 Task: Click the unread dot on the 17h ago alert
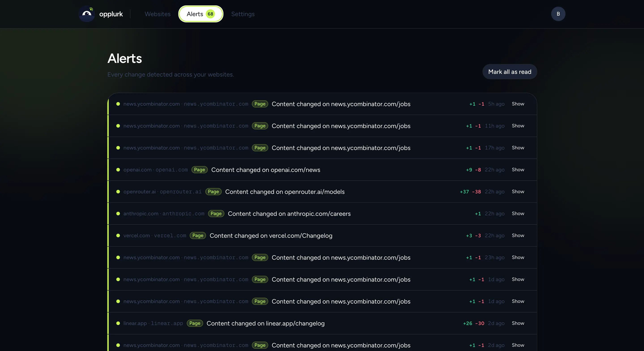coord(118,148)
